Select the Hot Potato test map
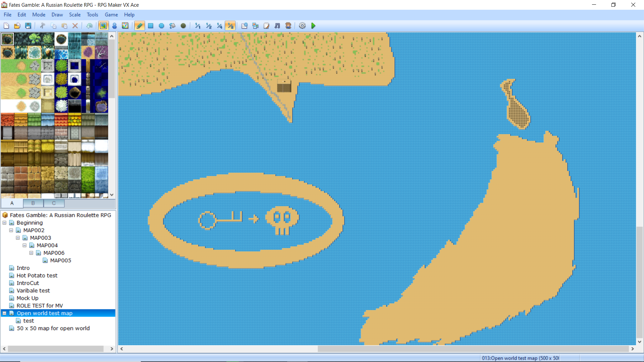This screenshot has width=644, height=362. click(37, 276)
